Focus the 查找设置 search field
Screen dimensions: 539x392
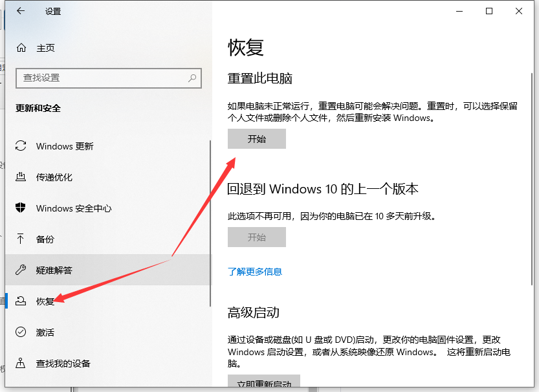coord(109,78)
